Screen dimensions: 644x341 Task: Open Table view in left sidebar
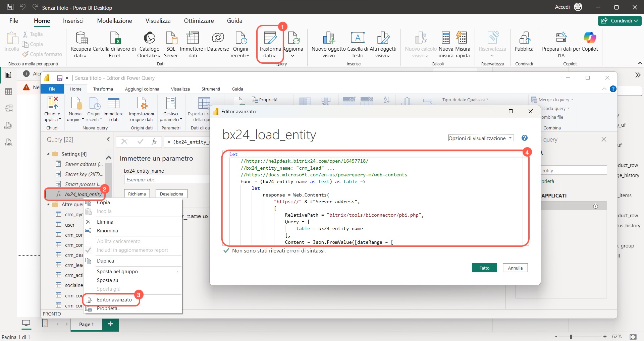[9, 92]
